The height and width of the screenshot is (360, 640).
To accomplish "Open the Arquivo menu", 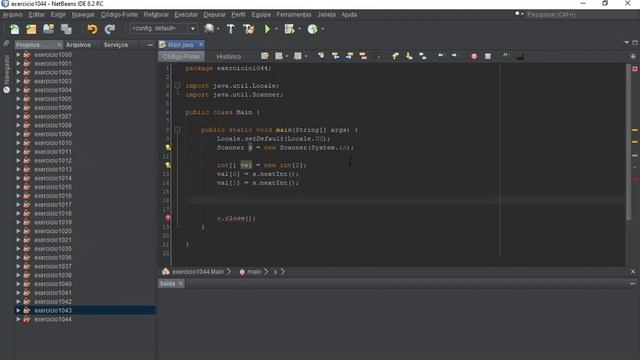I will pyautogui.click(x=13, y=15).
